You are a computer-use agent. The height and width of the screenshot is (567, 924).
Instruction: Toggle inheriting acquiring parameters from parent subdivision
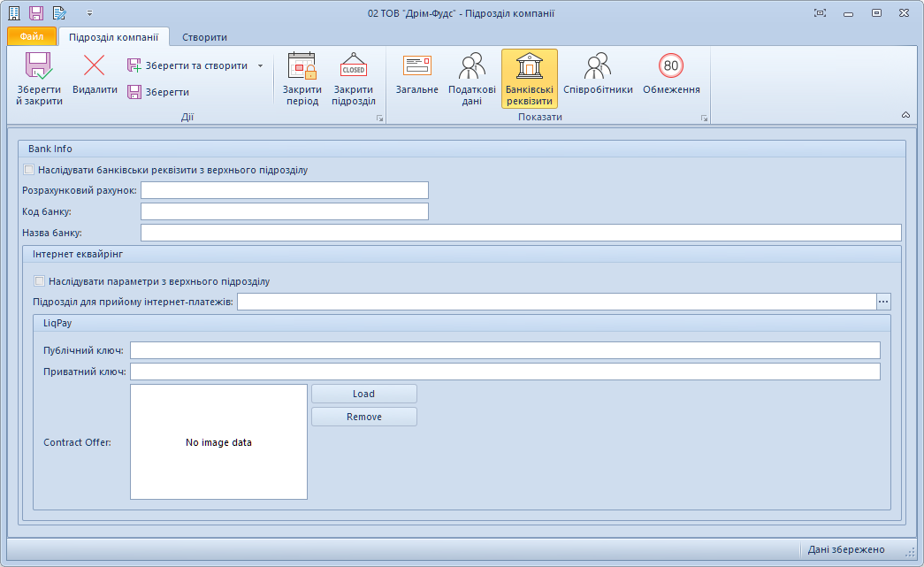pyautogui.click(x=39, y=281)
